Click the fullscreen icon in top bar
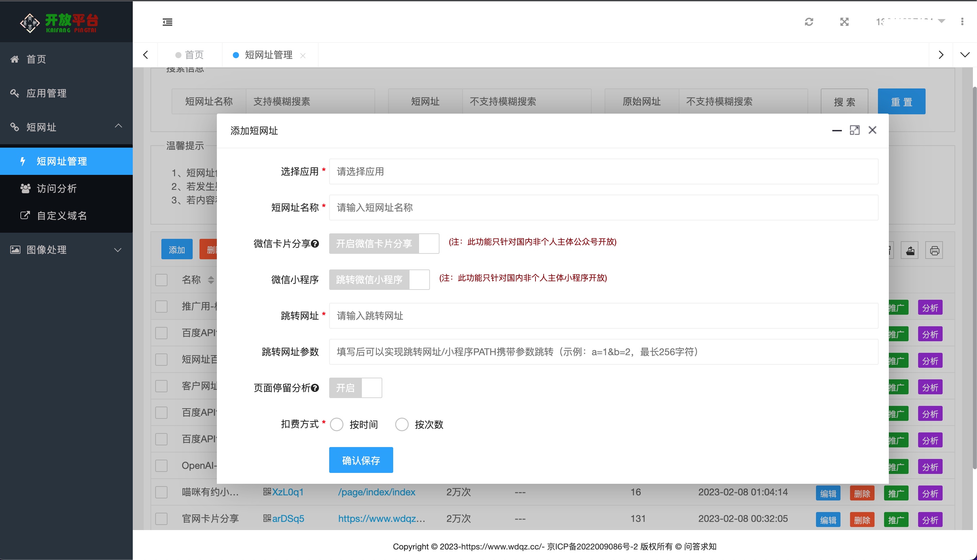The height and width of the screenshot is (560, 977). [x=844, y=22]
